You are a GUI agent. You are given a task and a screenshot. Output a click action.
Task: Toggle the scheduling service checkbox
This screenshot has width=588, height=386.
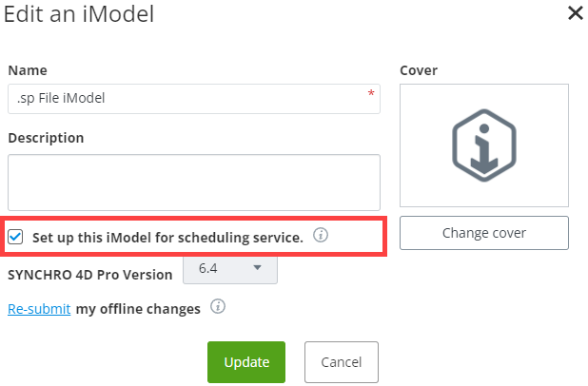coord(15,237)
